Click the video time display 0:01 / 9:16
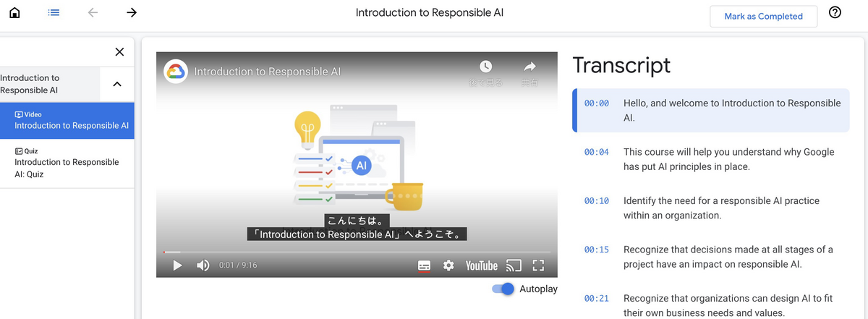Screen dimensions: 868x319 click(238, 265)
